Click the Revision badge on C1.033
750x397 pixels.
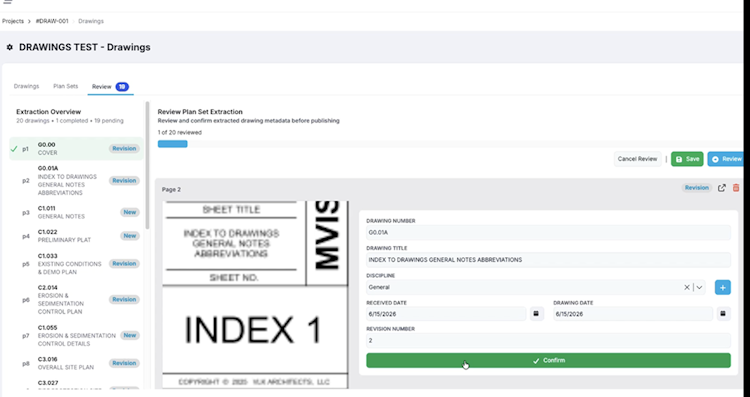[124, 264]
